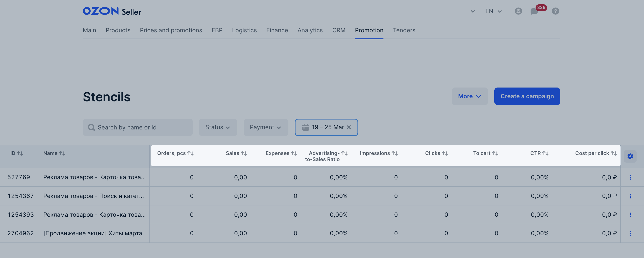644x258 pixels.
Task: Select the Promotion tab
Action: click(369, 30)
